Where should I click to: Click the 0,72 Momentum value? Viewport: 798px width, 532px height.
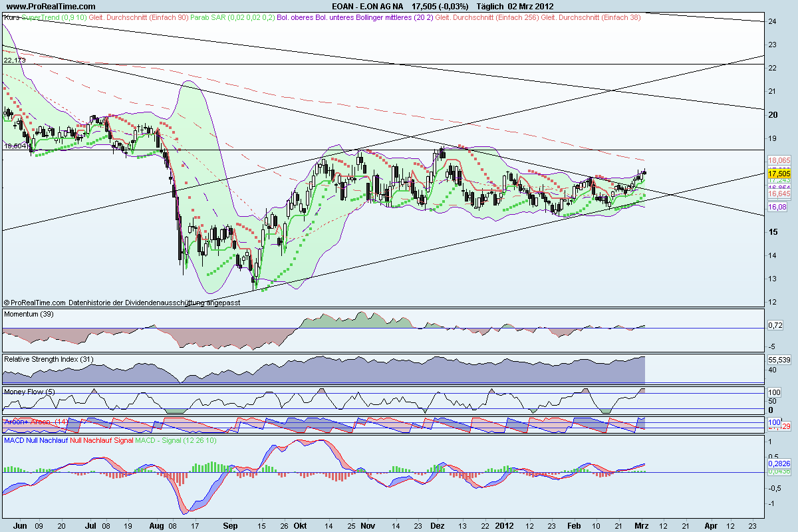775,325
